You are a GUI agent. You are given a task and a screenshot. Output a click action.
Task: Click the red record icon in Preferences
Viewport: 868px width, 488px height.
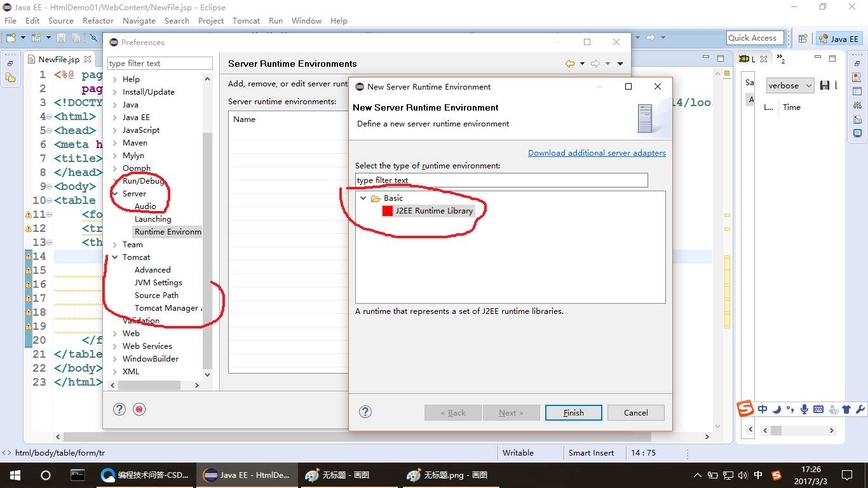tap(140, 409)
